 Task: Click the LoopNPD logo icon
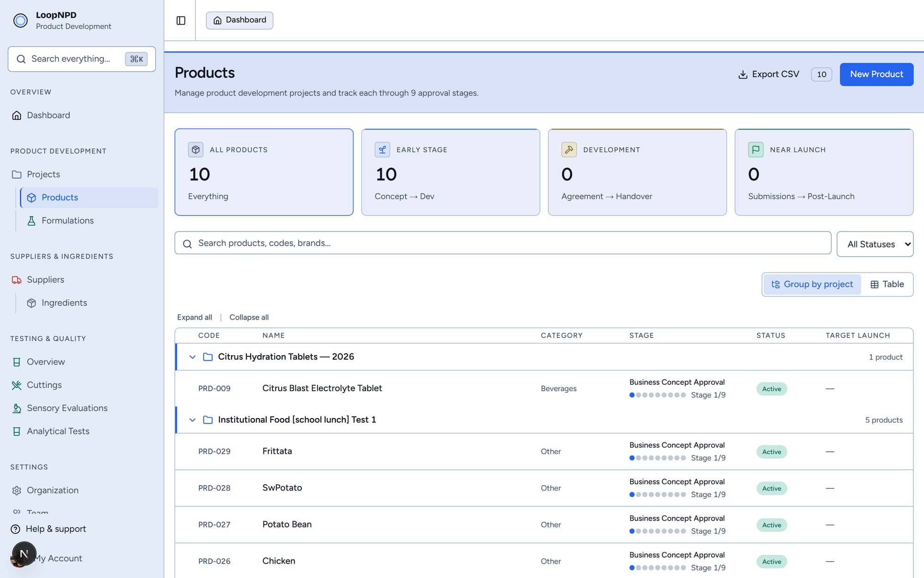pyautogui.click(x=20, y=20)
